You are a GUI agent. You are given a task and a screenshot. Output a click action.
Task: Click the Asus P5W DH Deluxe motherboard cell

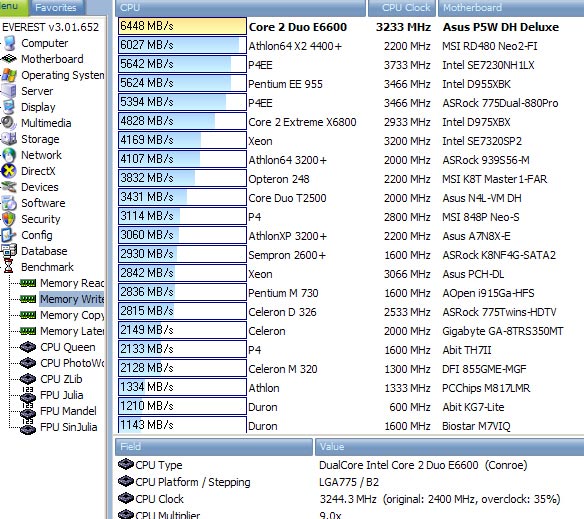tap(501, 27)
